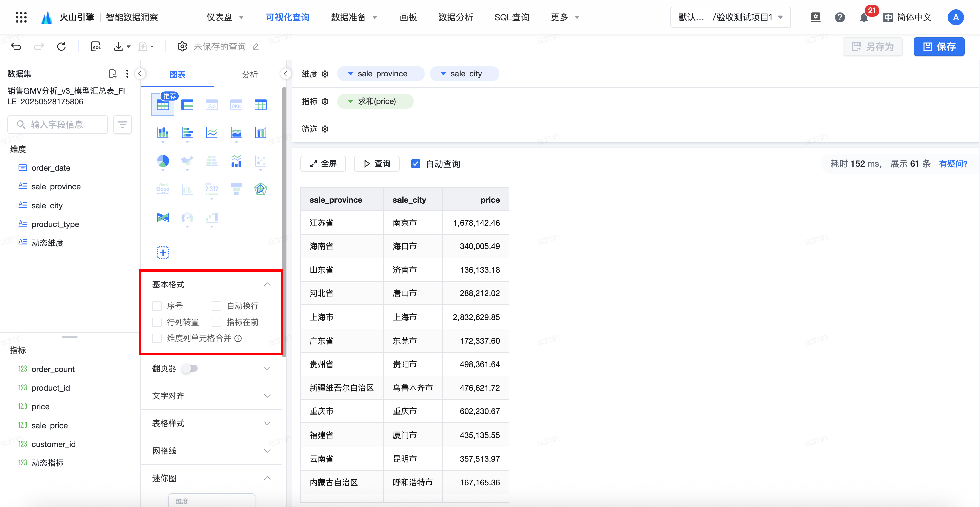
Task: Open the project selector dropdown
Action: click(730, 17)
